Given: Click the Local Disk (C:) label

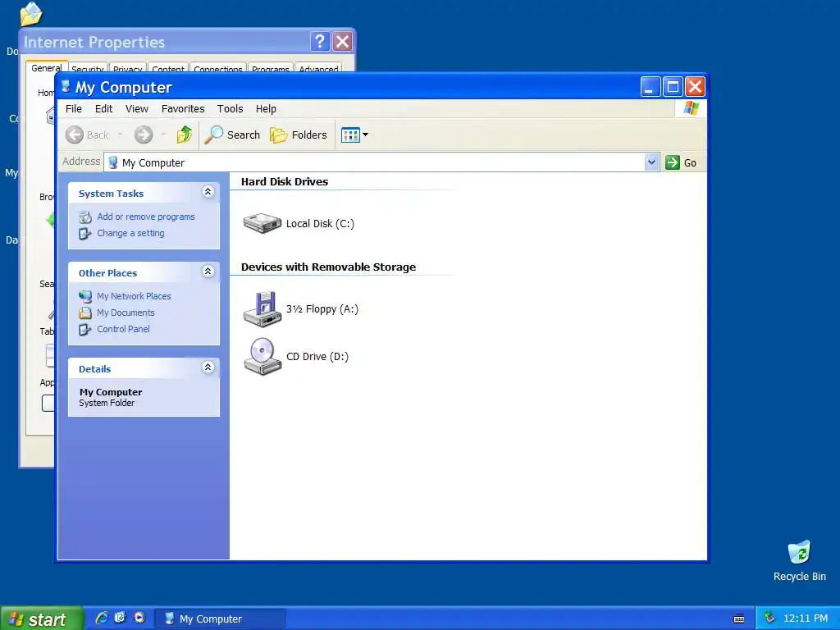Looking at the screenshot, I should pos(320,223).
